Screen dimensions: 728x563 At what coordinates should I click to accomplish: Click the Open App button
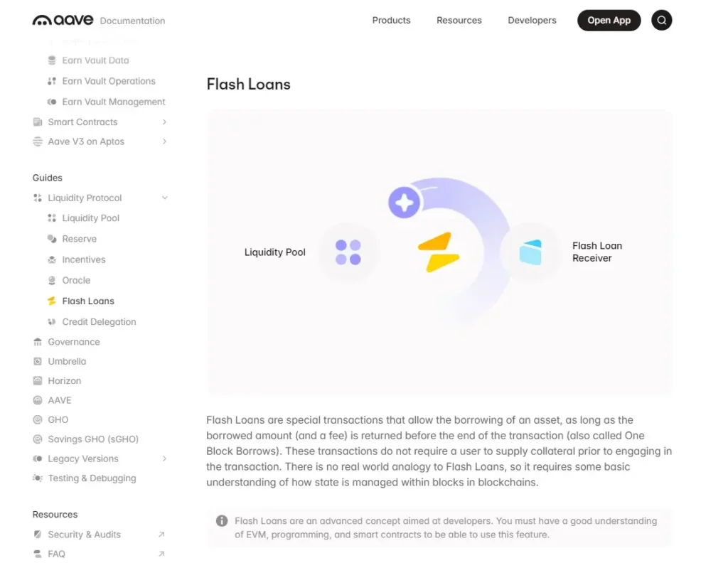click(609, 20)
